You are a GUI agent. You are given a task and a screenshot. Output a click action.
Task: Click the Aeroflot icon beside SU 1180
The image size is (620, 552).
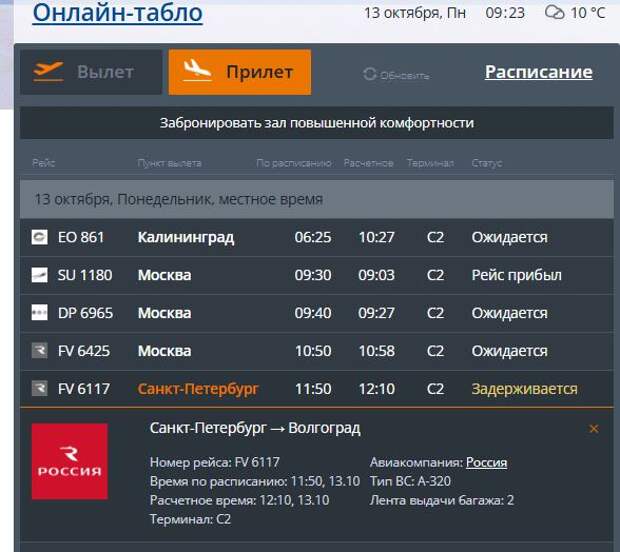click(x=40, y=275)
